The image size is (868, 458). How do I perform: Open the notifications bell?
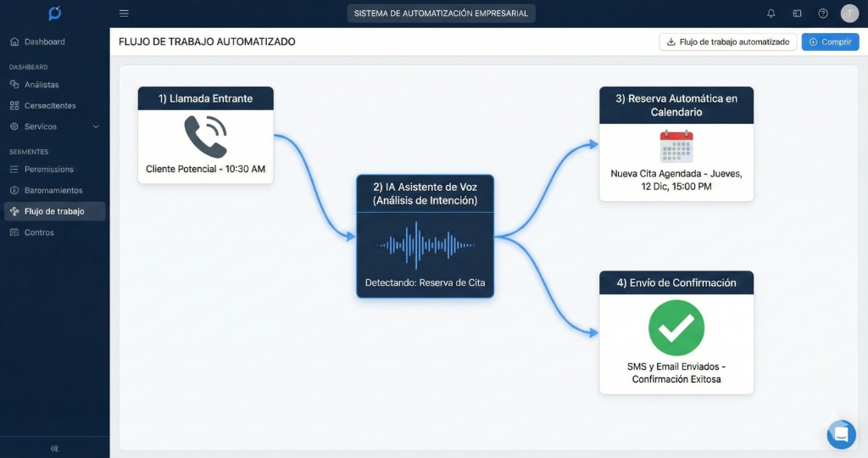[771, 14]
